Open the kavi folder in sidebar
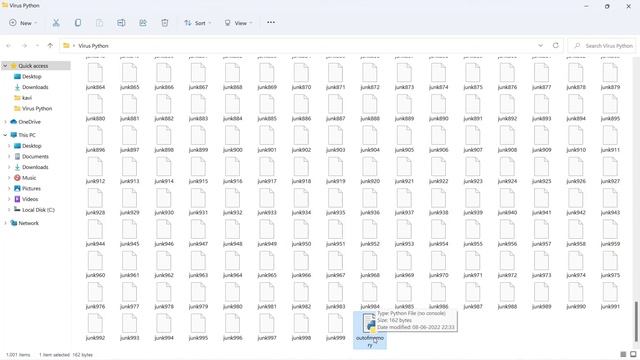The image size is (640, 360). coord(27,98)
